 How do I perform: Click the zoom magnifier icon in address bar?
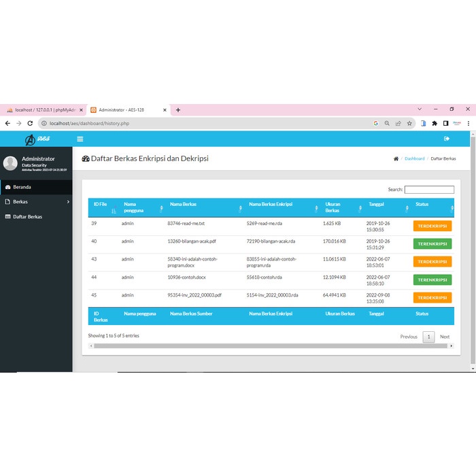(387, 123)
